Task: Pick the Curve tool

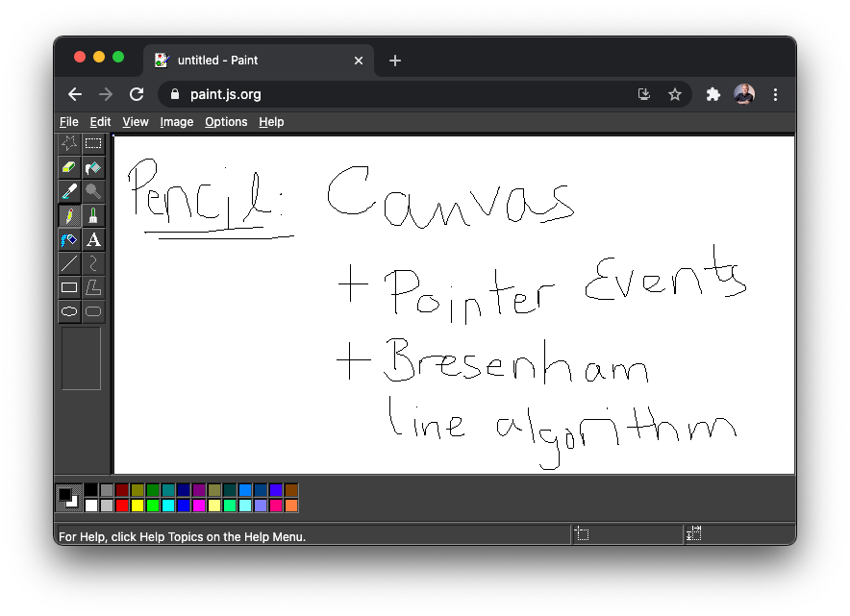Action: pyautogui.click(x=92, y=263)
